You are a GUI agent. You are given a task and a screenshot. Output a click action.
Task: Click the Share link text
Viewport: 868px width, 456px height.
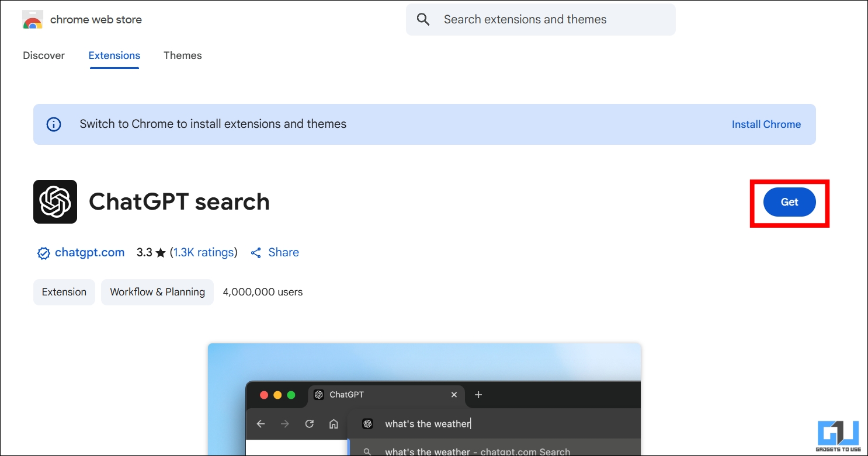(x=284, y=253)
